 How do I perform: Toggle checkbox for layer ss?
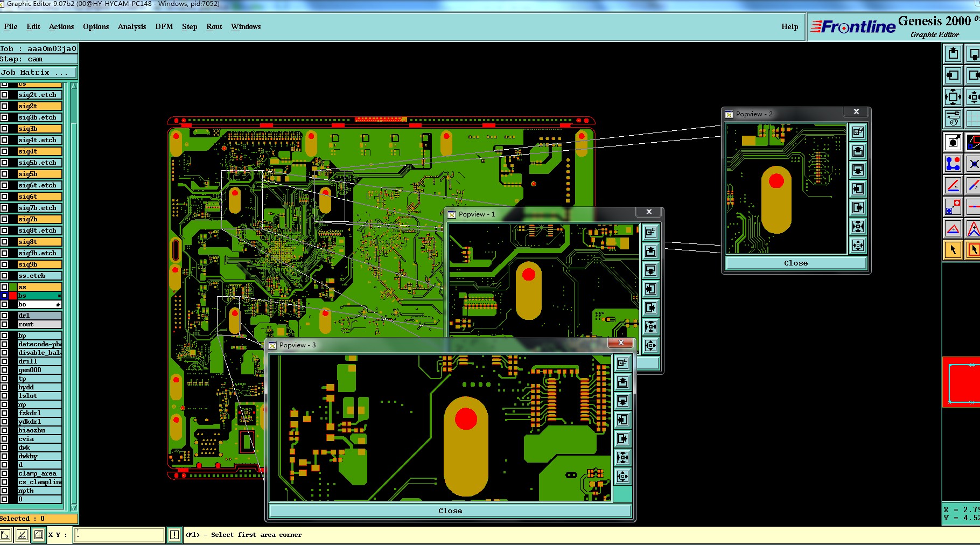[4, 287]
